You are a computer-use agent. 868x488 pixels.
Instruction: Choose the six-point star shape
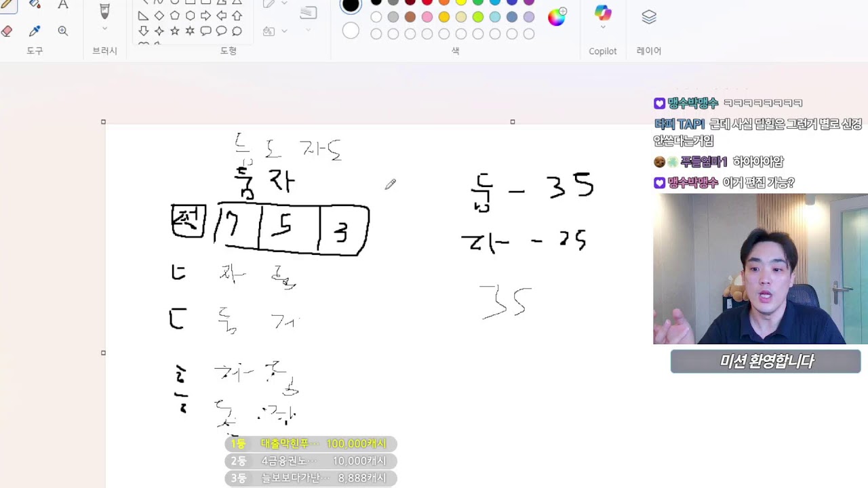coord(190,31)
